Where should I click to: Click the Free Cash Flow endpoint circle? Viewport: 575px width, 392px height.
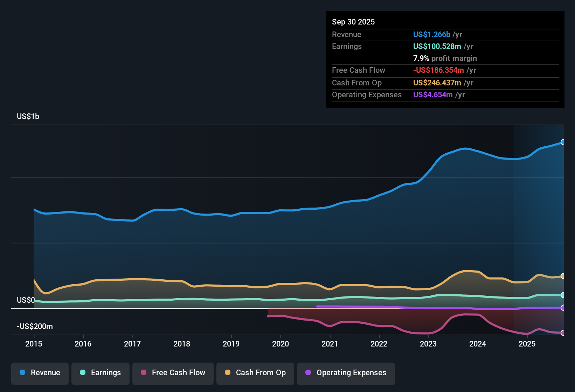[563, 334]
